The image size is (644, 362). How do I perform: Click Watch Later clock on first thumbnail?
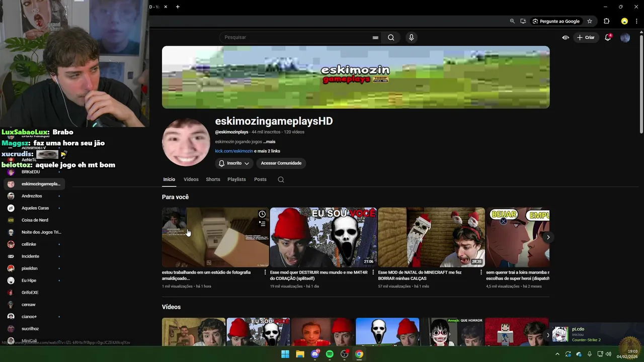coord(262,214)
